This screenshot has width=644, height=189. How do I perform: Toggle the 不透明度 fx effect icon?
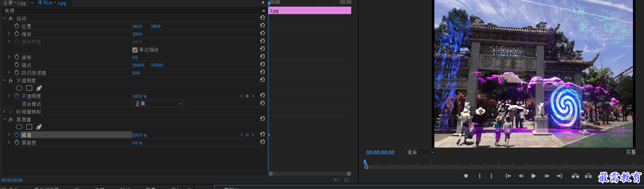11,80
